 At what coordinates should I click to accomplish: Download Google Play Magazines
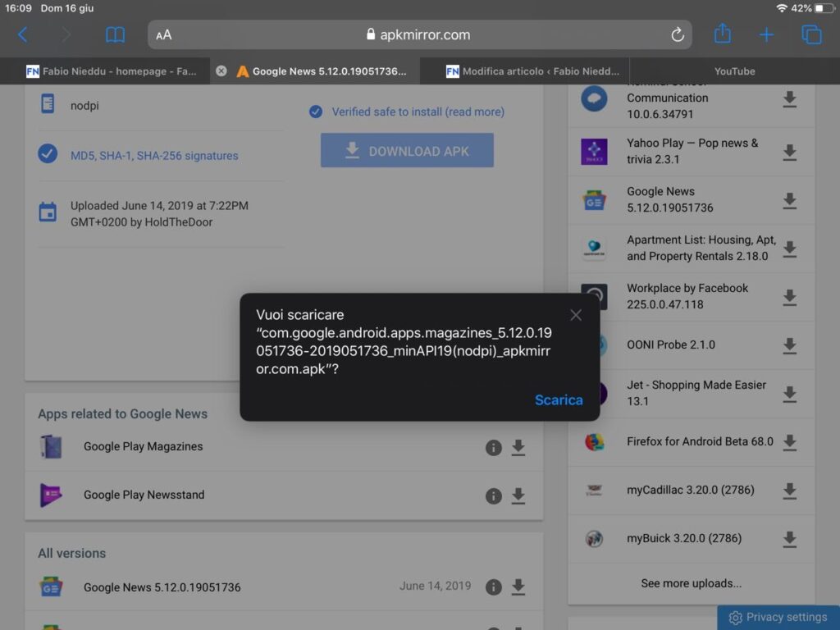point(518,447)
